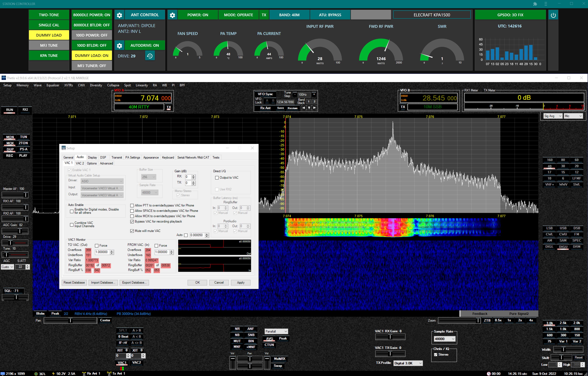Viewport: 588px width, 376px height.
Task: Open antenna control settings gear
Action: [119, 15]
